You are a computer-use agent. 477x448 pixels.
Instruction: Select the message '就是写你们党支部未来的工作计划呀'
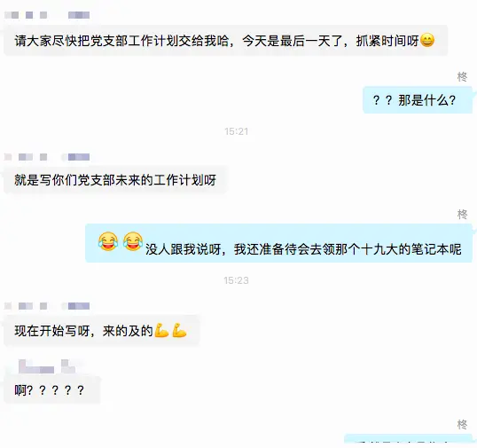[x=115, y=180]
